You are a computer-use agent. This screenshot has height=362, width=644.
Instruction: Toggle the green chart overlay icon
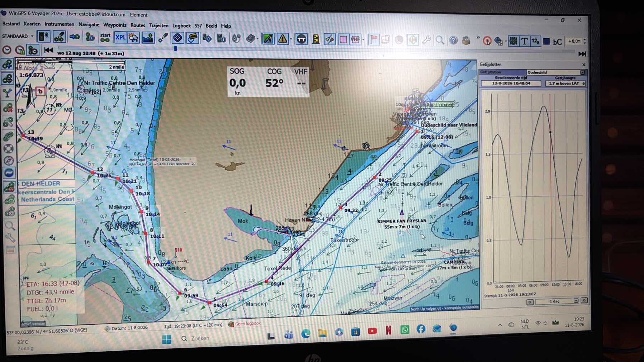[268, 38]
